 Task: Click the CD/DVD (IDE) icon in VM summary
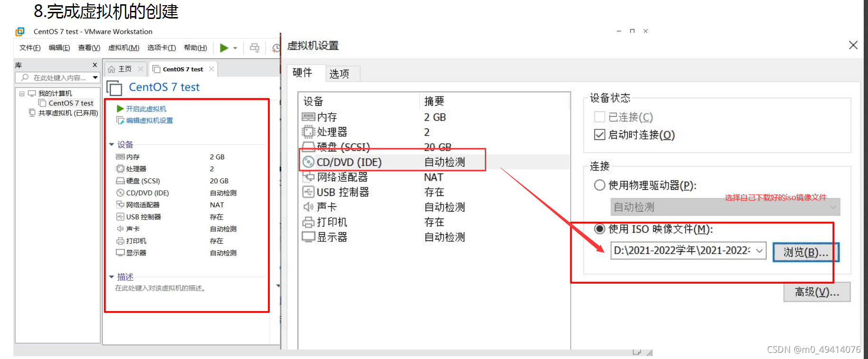coord(120,193)
